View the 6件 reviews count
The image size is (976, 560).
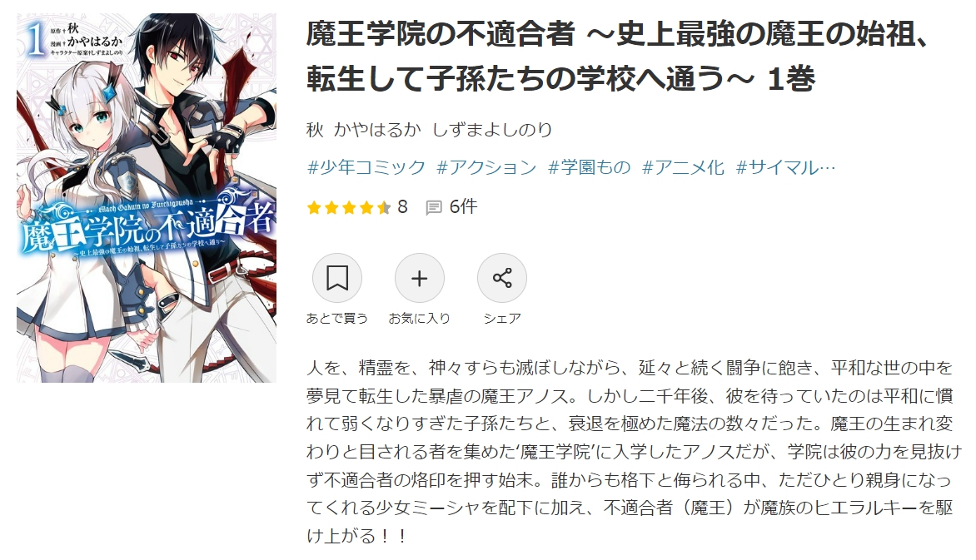pyautogui.click(x=463, y=206)
